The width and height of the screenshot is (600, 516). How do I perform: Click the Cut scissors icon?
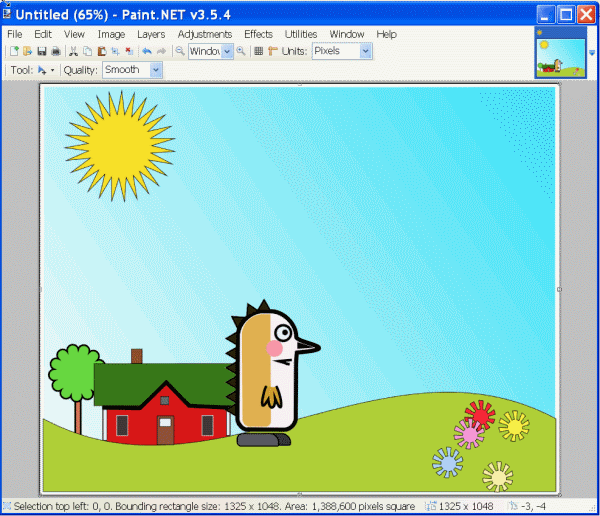click(73, 51)
